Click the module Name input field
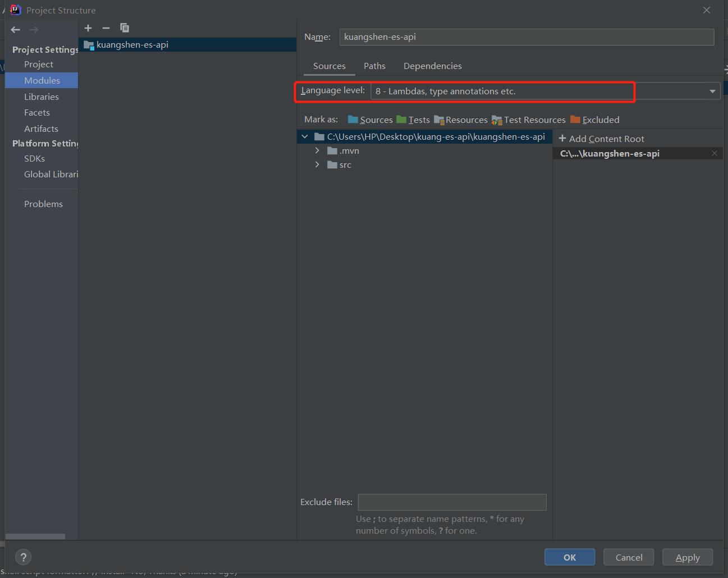Image resolution: width=728 pixels, height=578 pixels. coord(526,37)
